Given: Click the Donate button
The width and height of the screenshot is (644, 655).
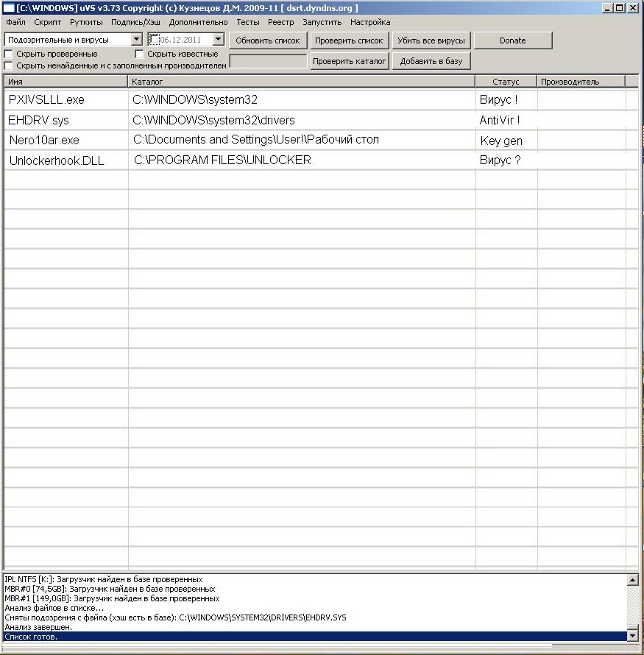Looking at the screenshot, I should pos(513,40).
